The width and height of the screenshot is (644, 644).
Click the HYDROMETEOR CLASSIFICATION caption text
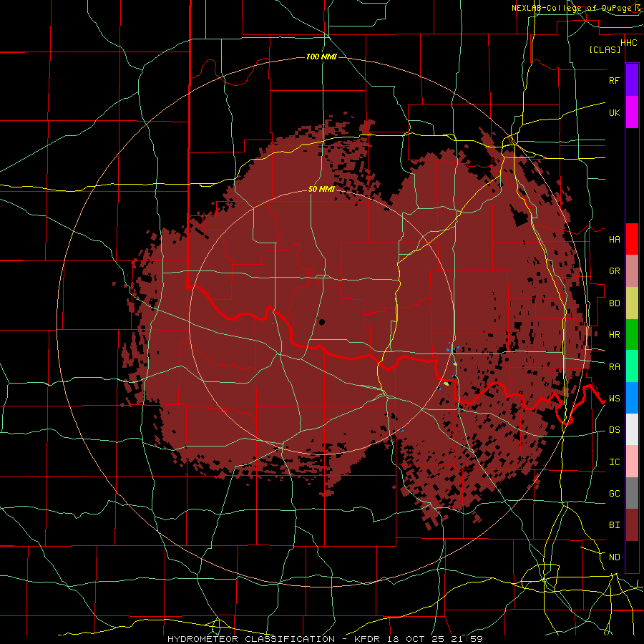click(x=251, y=639)
